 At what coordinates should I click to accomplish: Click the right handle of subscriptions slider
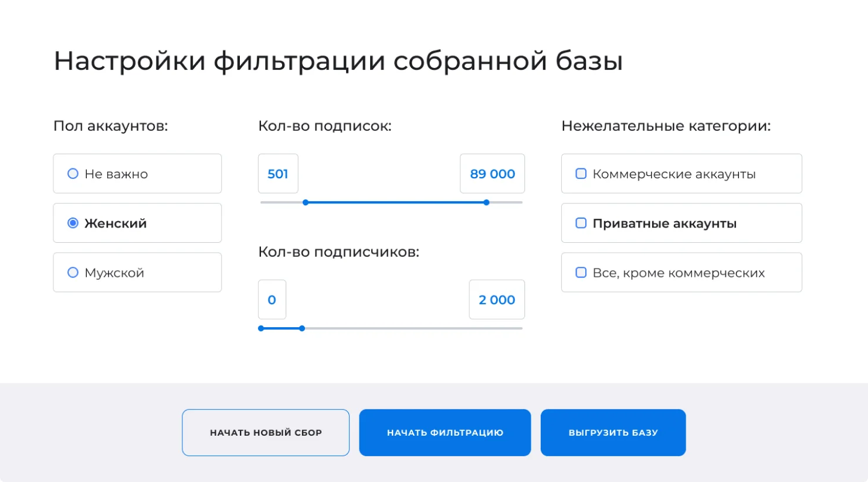click(x=486, y=202)
